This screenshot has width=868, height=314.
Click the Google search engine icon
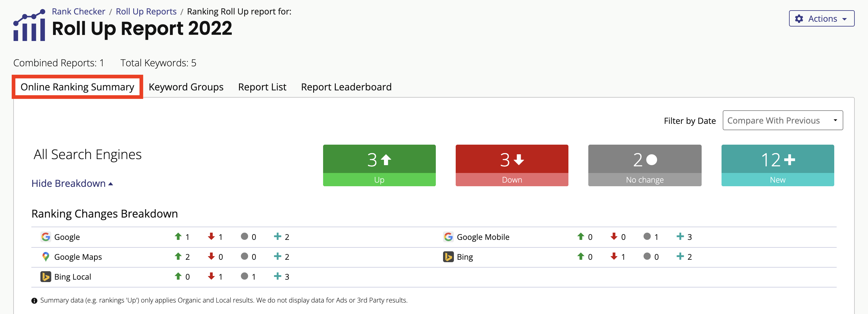[46, 237]
